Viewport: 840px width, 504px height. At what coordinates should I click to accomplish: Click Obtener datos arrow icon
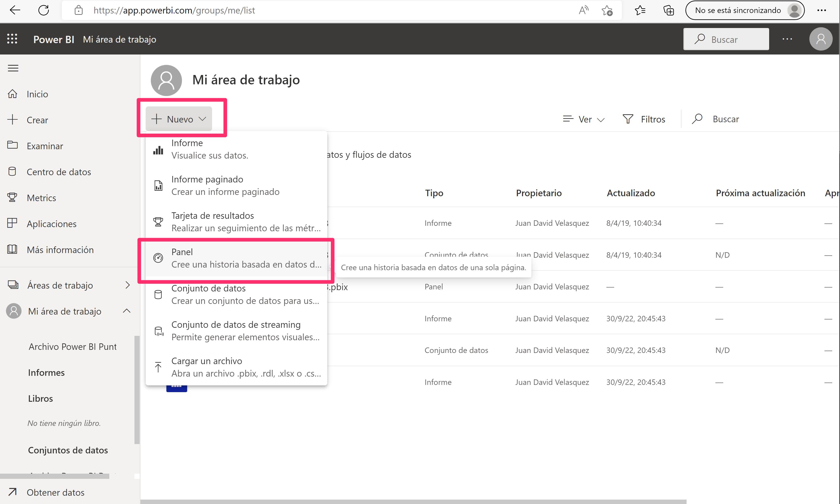(12, 492)
